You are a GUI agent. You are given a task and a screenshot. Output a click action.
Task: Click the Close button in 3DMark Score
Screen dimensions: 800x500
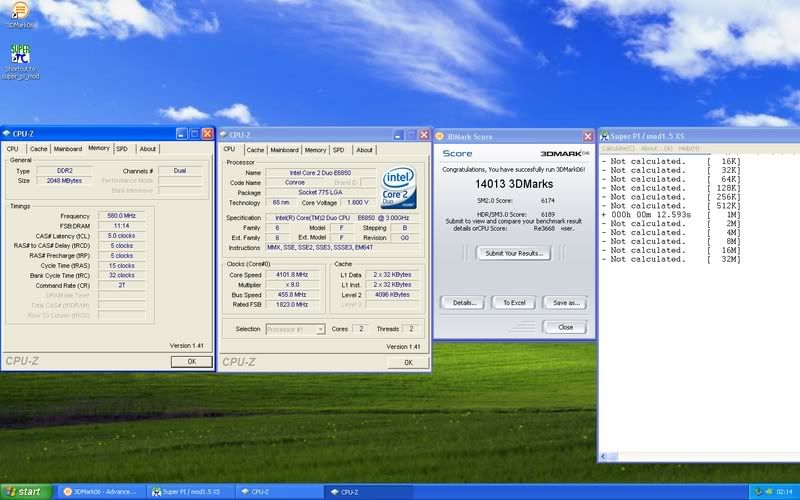(x=565, y=327)
